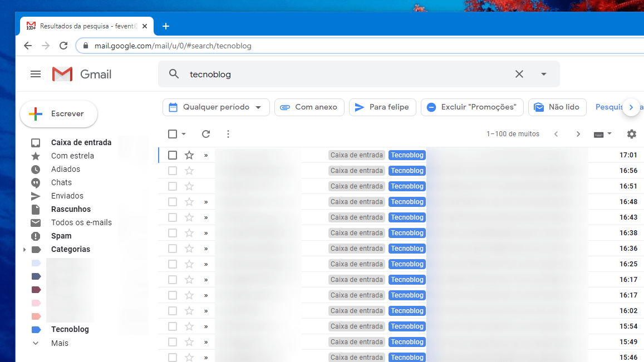Viewport: 644px width, 362px height.
Task: Select the first email's checkbox
Action: tap(172, 155)
